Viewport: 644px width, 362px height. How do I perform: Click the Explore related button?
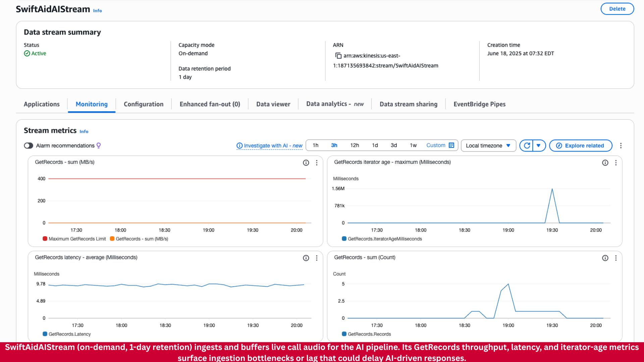[x=580, y=145]
